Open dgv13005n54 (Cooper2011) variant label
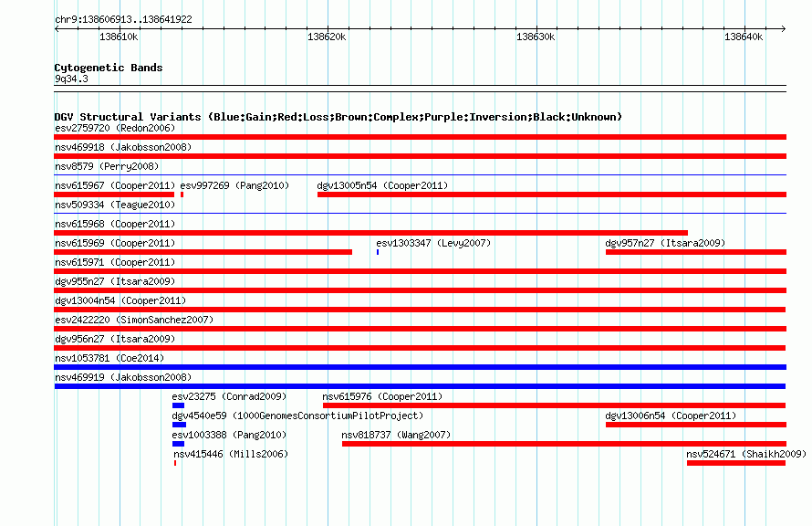 382,185
